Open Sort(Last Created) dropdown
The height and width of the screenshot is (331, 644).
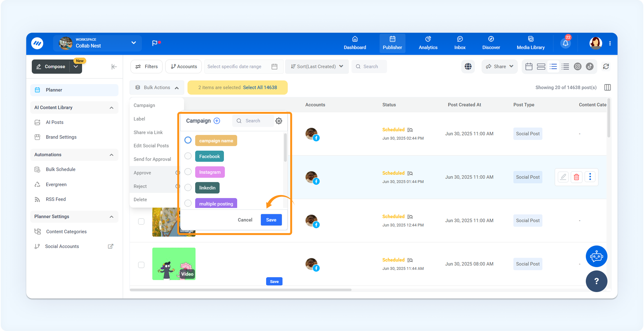(x=317, y=67)
